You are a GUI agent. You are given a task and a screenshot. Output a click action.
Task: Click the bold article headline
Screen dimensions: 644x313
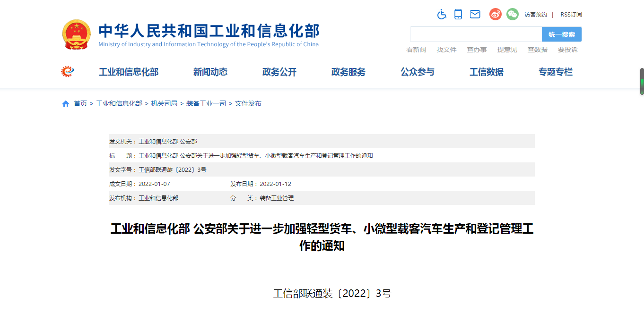point(322,237)
